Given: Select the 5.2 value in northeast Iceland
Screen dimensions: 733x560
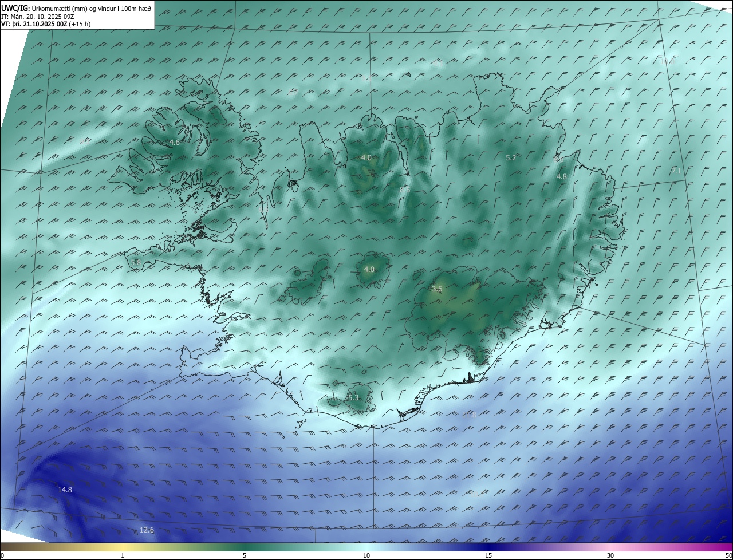Looking at the screenshot, I should pyautogui.click(x=511, y=157).
